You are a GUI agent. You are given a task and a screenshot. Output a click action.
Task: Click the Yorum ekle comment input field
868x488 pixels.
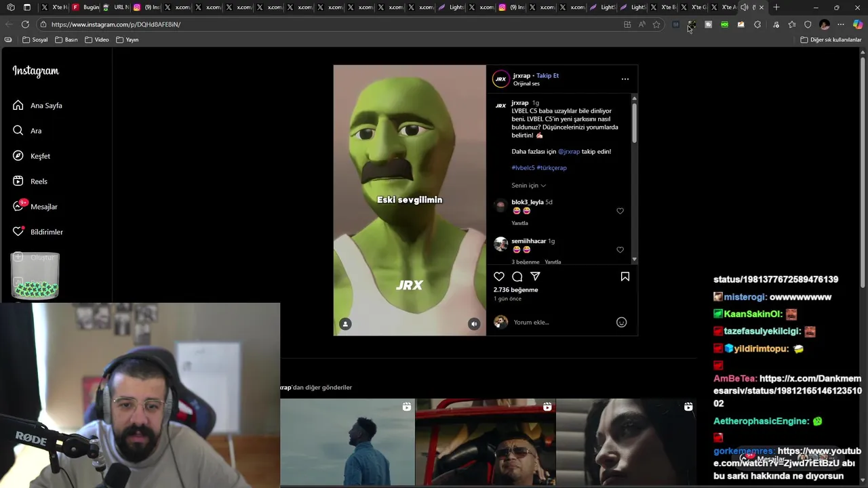click(561, 322)
